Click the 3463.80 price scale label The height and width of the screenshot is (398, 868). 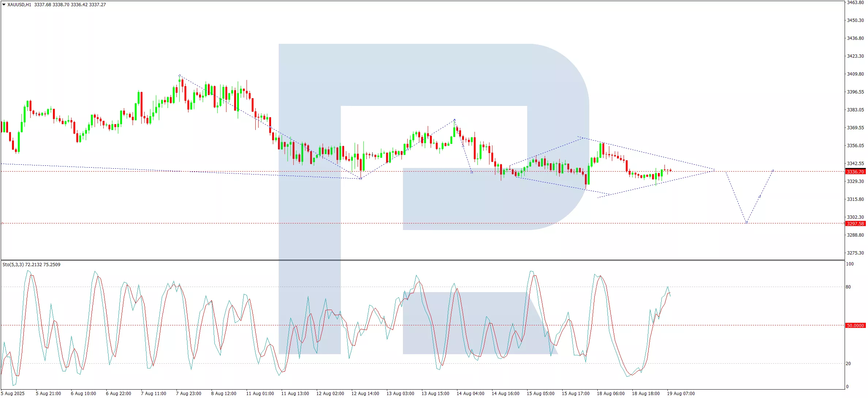tap(855, 3)
